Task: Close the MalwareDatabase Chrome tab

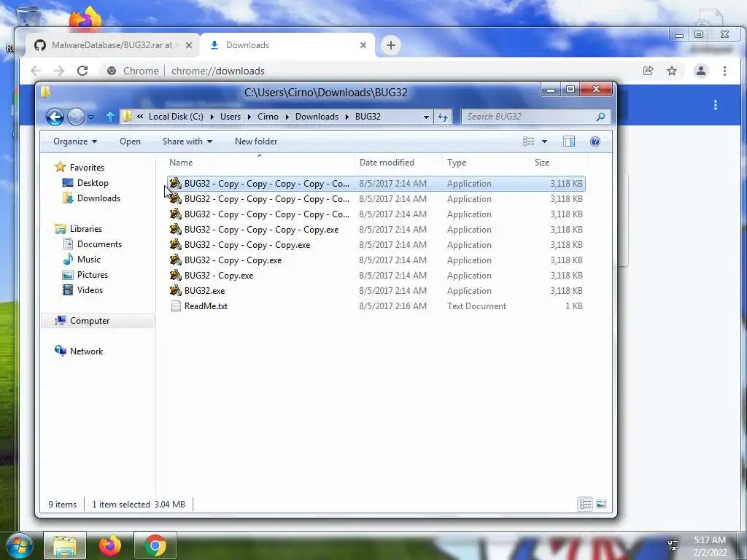Action: (189, 45)
